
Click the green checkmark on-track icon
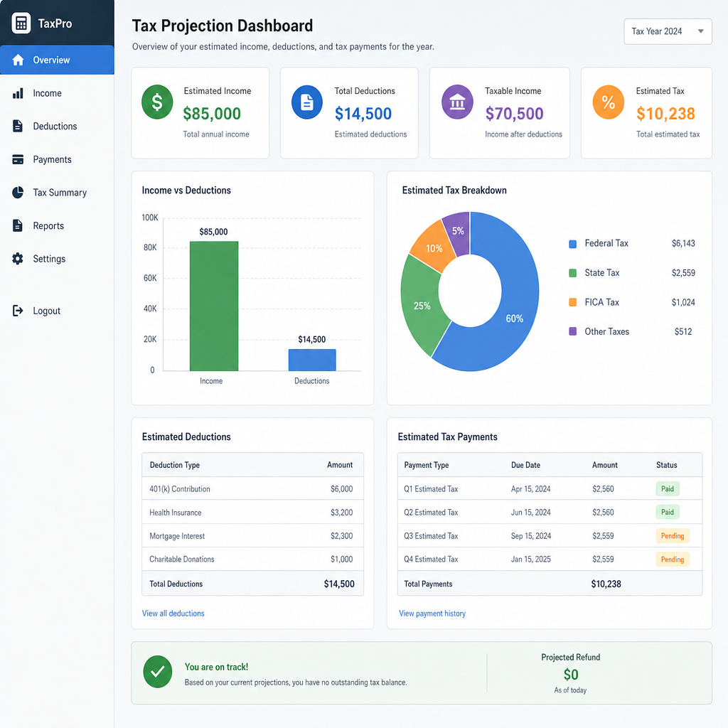(x=158, y=671)
